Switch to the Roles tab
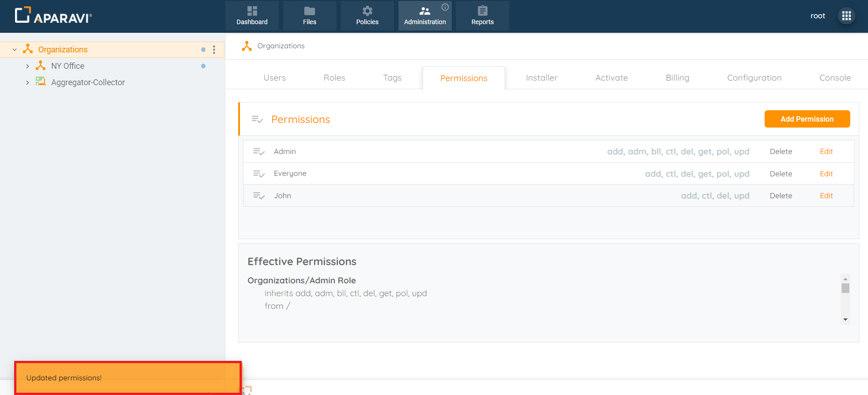 (x=334, y=78)
